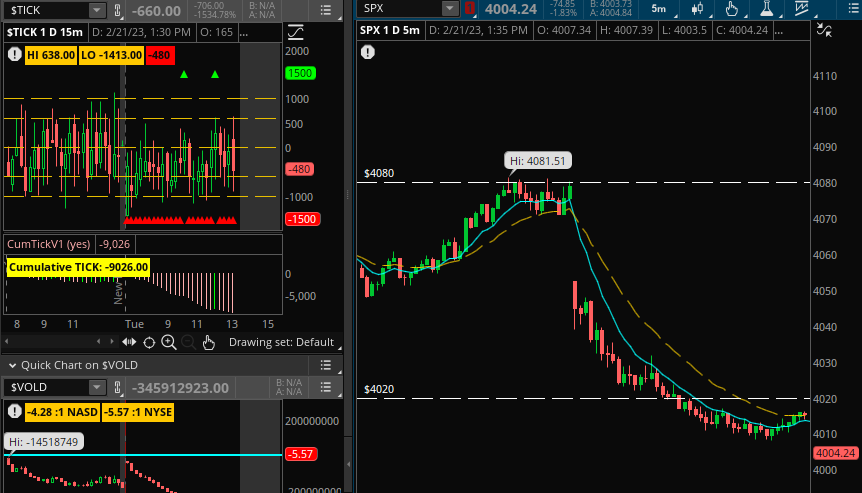Click the SPX chart alert exclamation icon
This screenshot has width=862, height=493.
click(368, 52)
